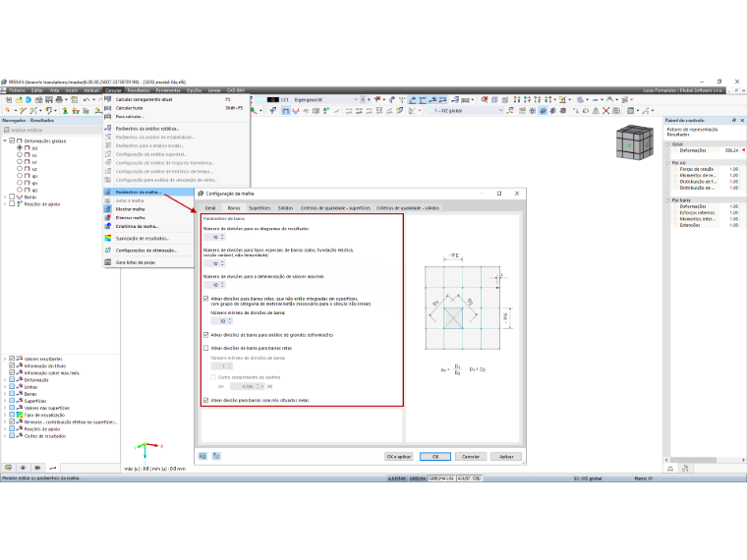Click the Cancelar button
The height and width of the screenshot is (560, 747).
471,456
